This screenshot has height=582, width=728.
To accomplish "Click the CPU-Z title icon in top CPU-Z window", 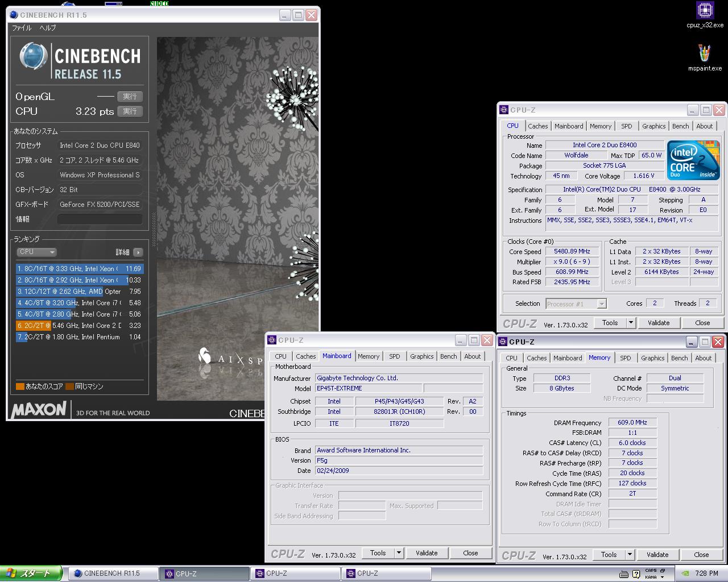I will pyautogui.click(x=503, y=110).
